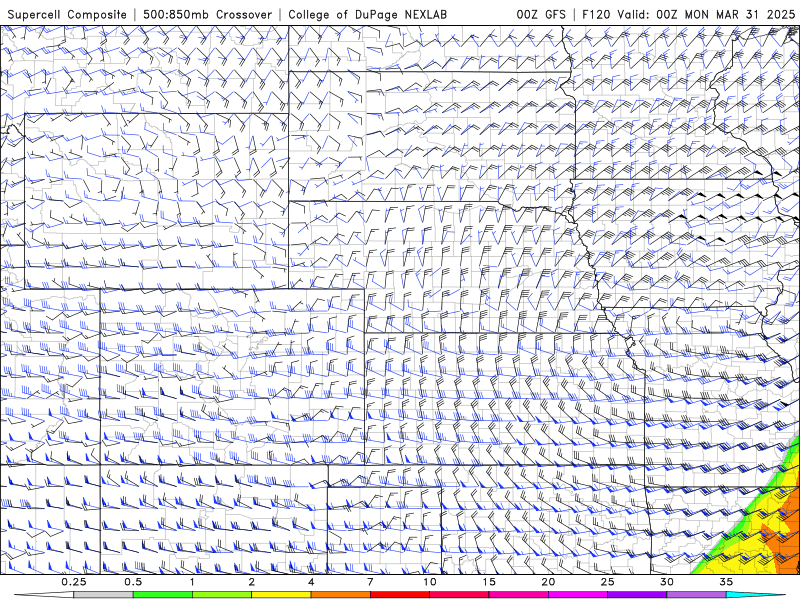Click the "College of DuPage NEXLAB" label

tap(367, 14)
